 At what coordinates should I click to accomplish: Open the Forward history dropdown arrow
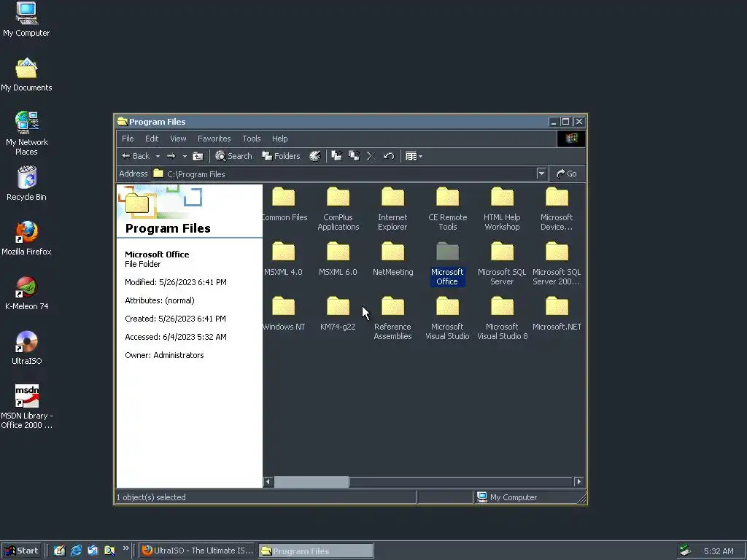pyautogui.click(x=185, y=156)
